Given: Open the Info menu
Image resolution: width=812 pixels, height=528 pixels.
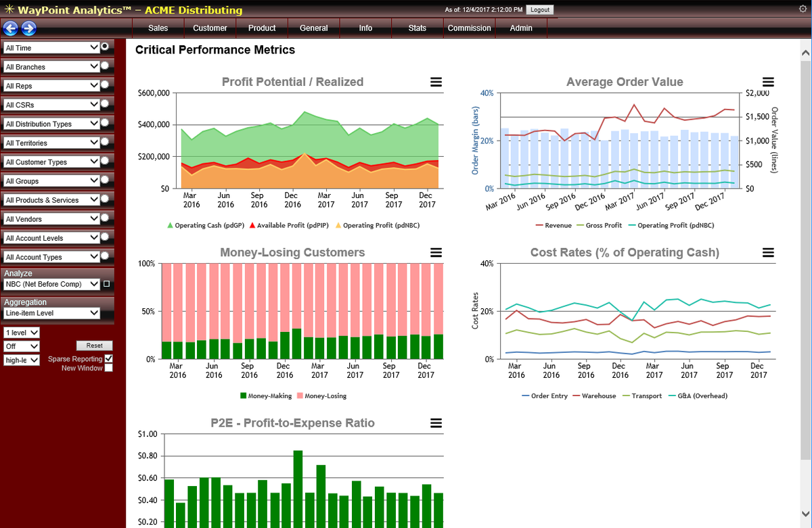Looking at the screenshot, I should 365,28.
